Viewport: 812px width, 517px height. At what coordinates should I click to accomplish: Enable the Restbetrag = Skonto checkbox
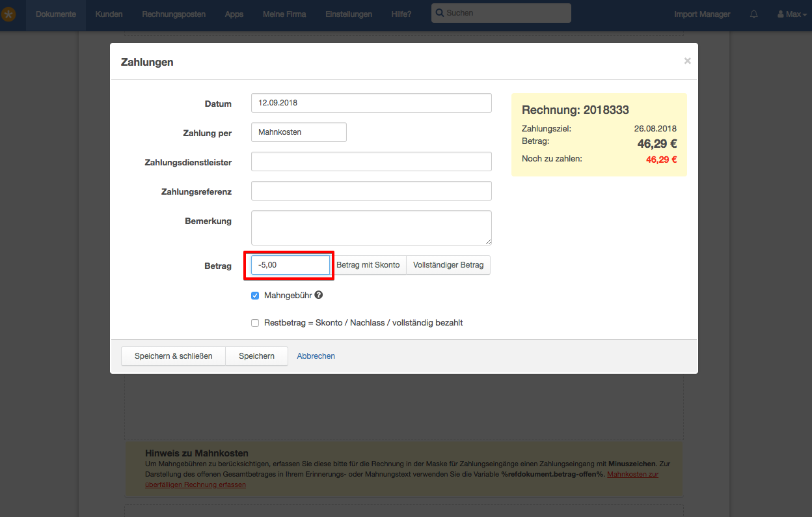255,323
